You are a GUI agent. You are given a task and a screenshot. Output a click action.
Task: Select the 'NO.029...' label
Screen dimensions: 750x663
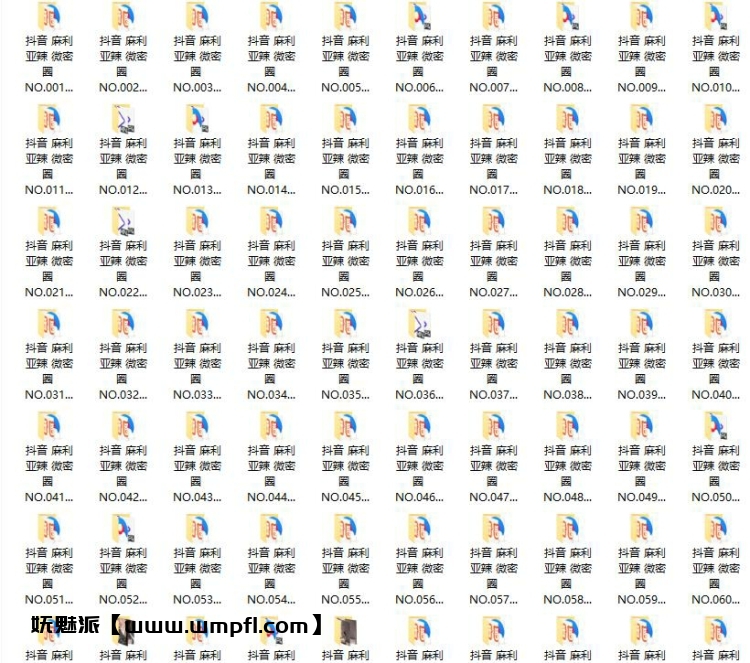[642, 292]
